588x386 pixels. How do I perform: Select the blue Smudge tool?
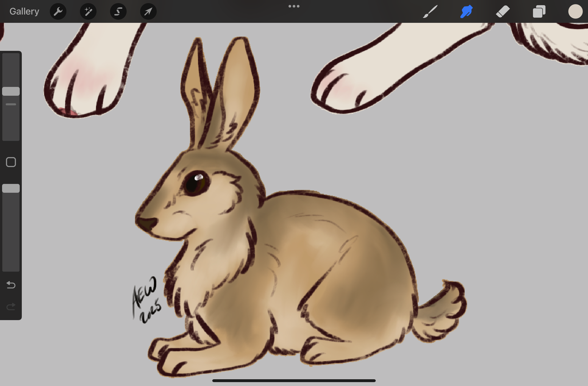(x=466, y=11)
